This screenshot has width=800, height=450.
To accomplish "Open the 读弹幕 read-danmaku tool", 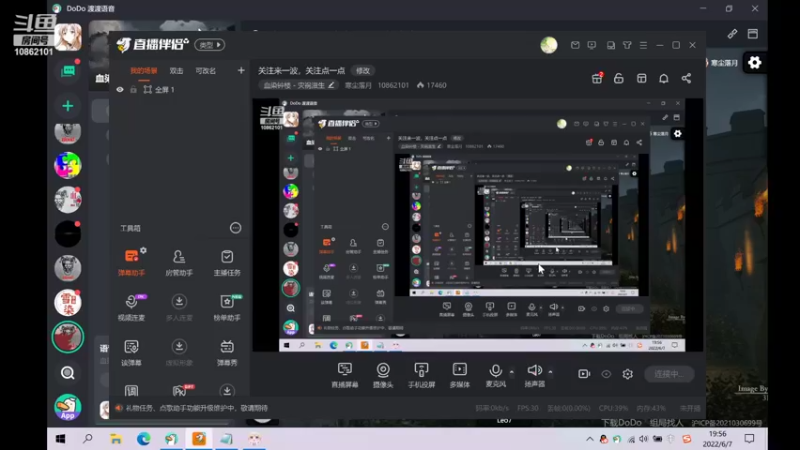I will coord(131,353).
